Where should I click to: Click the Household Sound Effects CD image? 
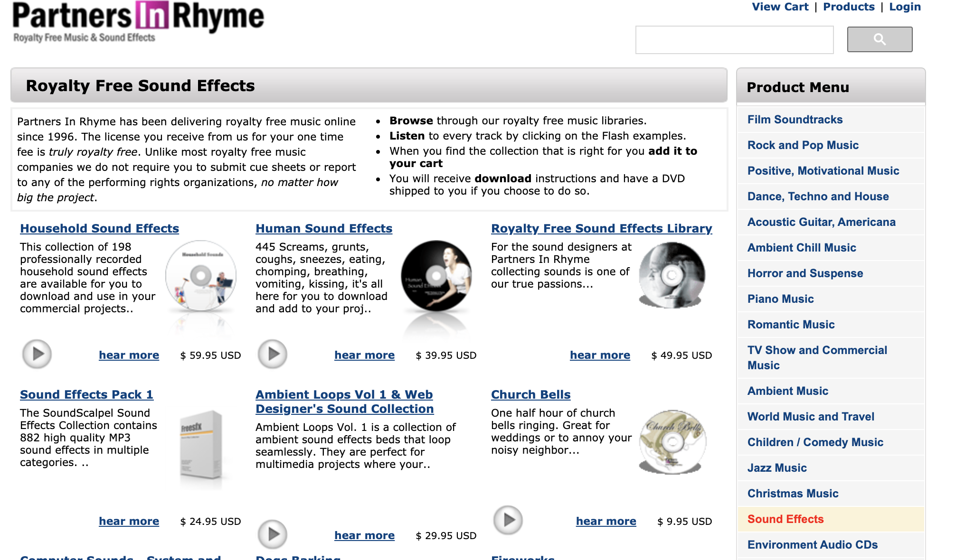201,277
